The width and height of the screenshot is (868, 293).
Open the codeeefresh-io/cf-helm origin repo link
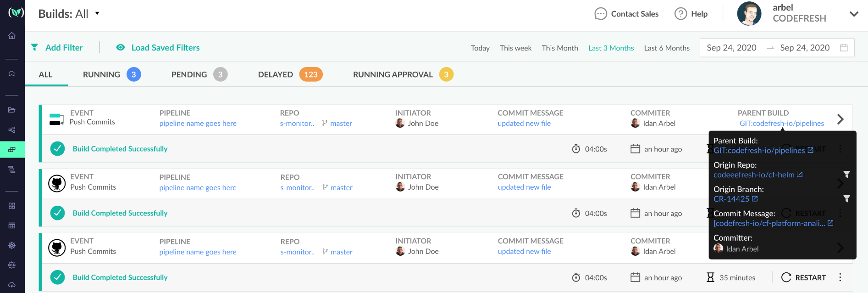pos(754,175)
